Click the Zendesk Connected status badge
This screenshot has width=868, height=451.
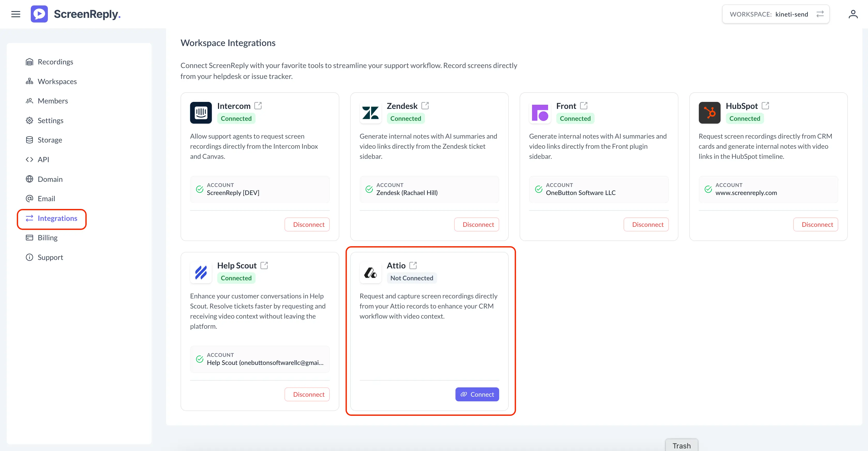click(x=406, y=118)
